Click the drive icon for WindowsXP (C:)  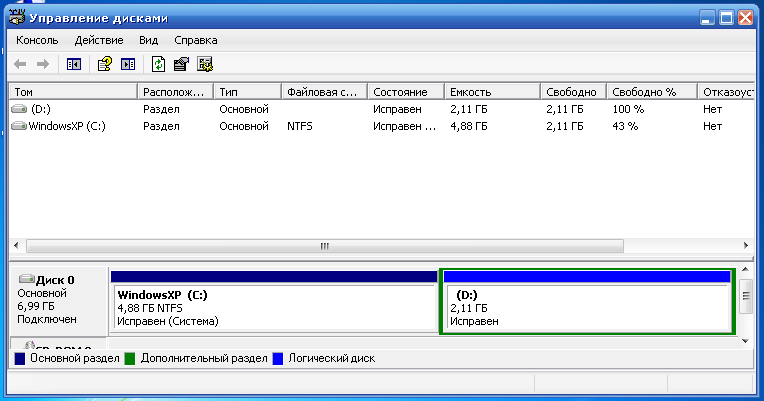coord(19,126)
